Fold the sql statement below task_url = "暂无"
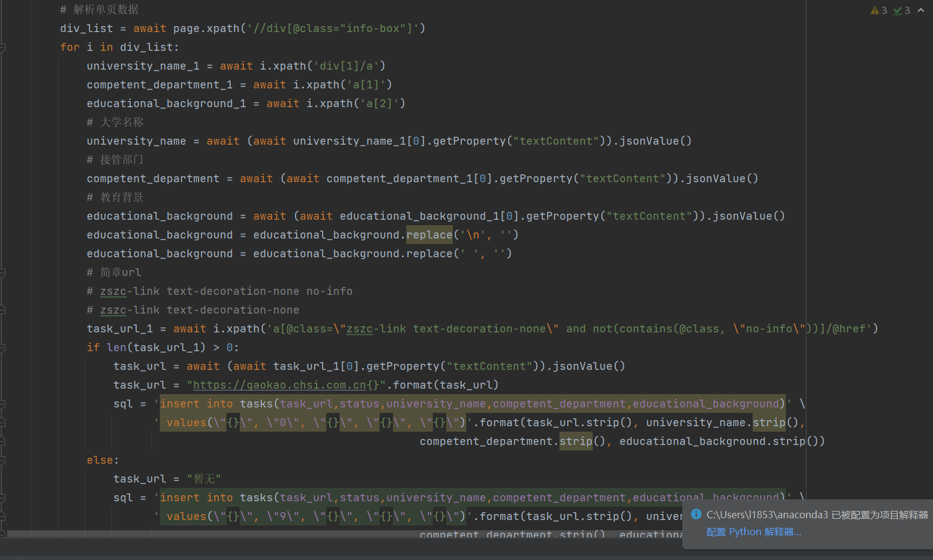The image size is (933, 560). [2, 498]
